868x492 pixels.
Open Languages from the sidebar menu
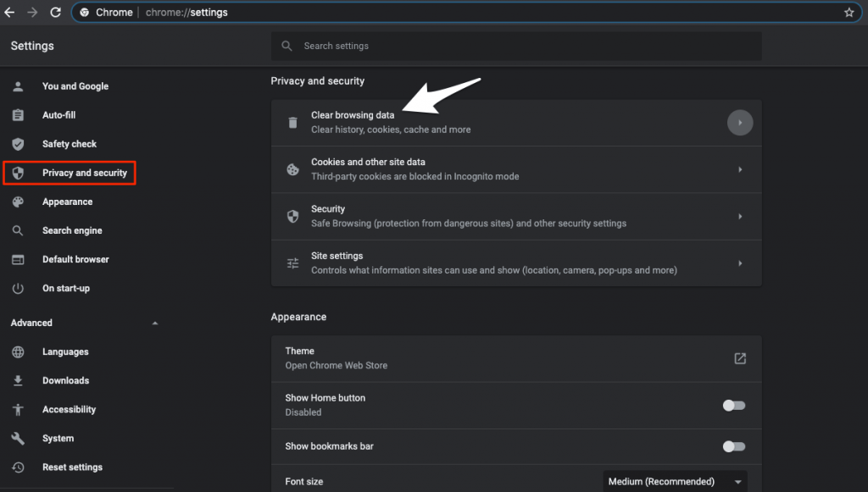tap(65, 351)
